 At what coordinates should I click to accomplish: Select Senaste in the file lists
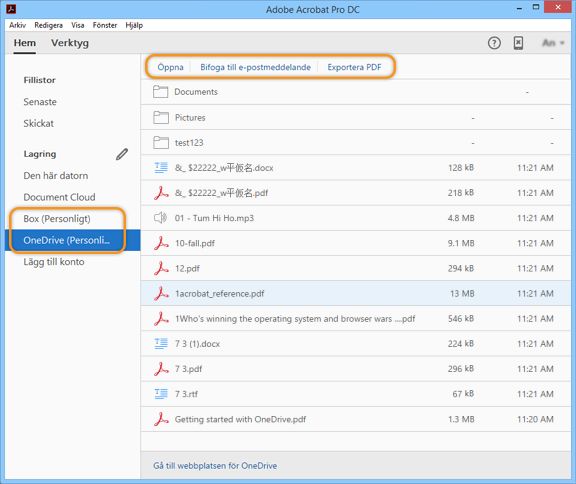click(x=40, y=102)
